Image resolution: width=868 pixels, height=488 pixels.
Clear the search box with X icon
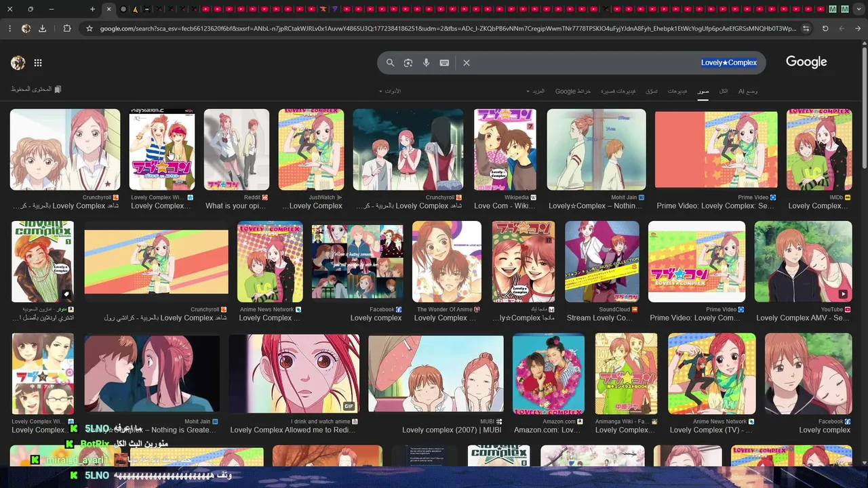[x=467, y=62]
